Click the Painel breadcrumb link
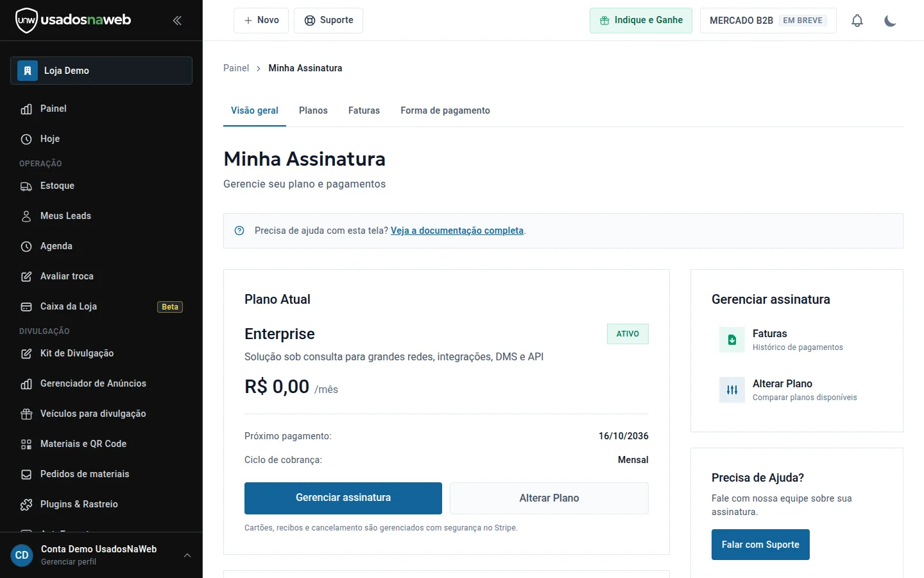 236,68
